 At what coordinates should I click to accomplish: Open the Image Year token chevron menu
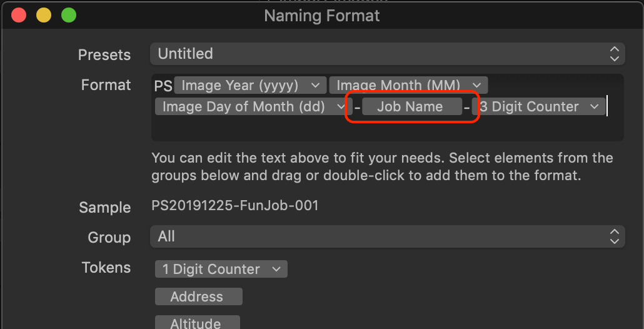315,86
